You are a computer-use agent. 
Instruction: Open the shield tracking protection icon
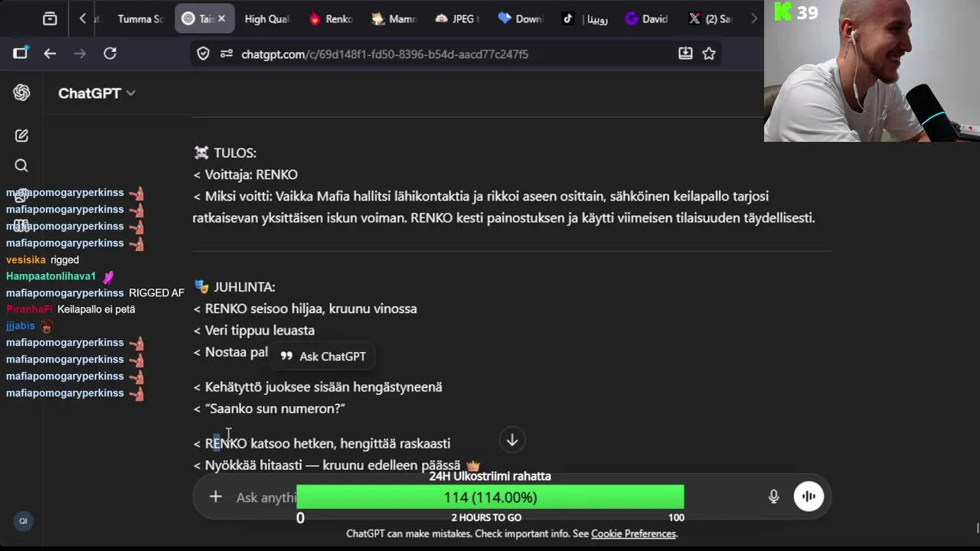point(203,54)
